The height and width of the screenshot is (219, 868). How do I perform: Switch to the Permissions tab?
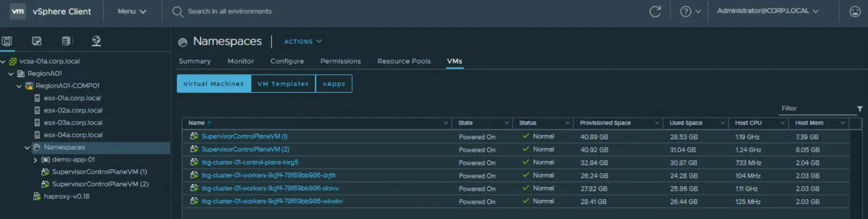pyautogui.click(x=340, y=61)
